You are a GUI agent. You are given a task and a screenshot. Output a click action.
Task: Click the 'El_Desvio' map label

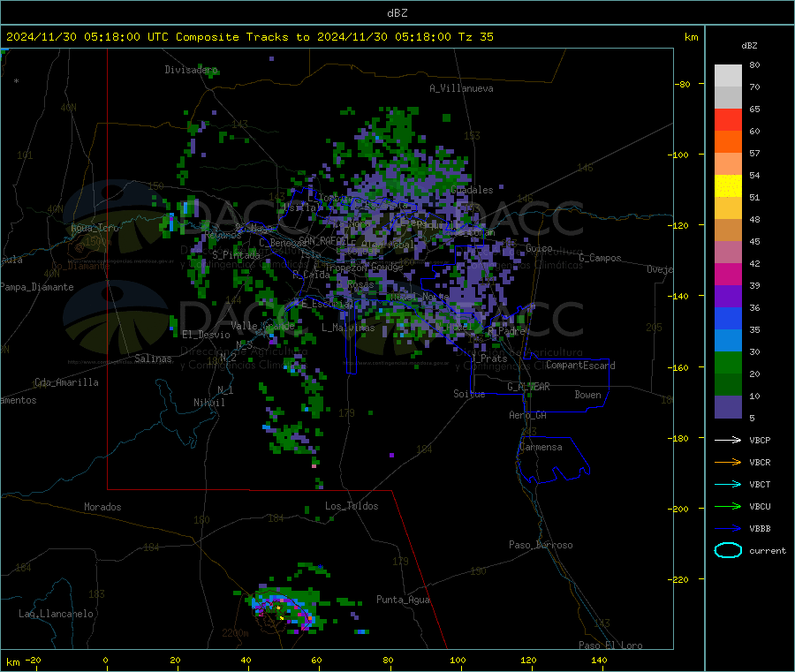pos(206,335)
